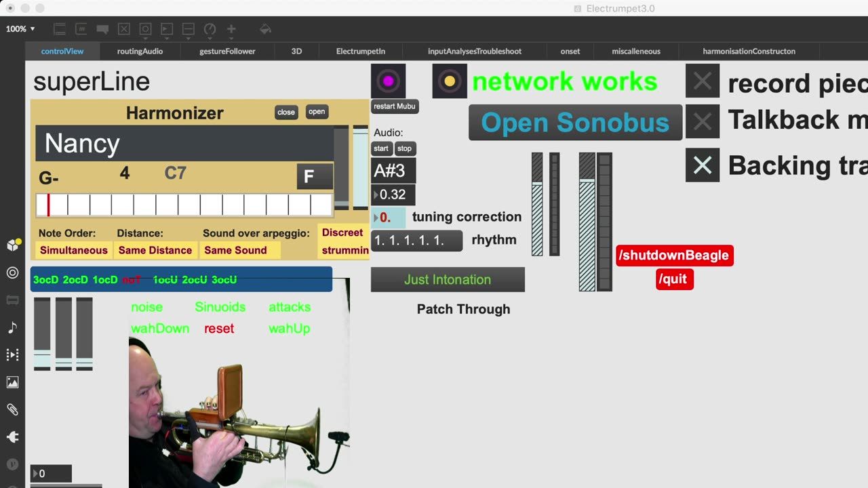Switch to the routingAudio tab
The height and width of the screenshot is (488, 868).
(x=140, y=51)
